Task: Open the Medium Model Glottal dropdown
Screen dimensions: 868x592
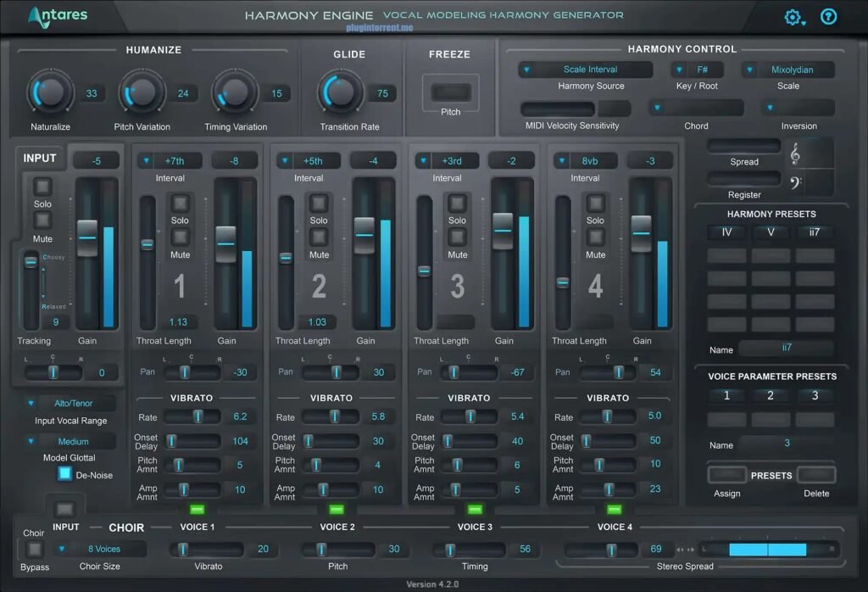Action: 70,441
